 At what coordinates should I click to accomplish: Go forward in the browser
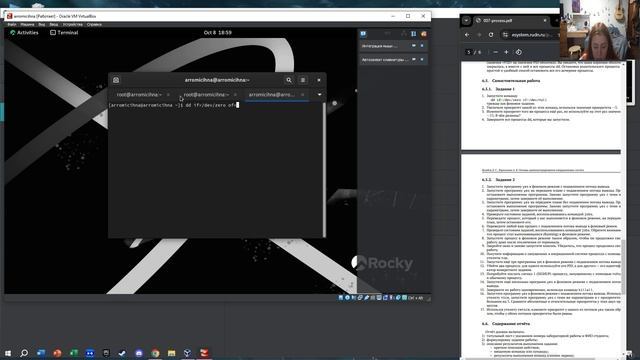tap(479, 35)
